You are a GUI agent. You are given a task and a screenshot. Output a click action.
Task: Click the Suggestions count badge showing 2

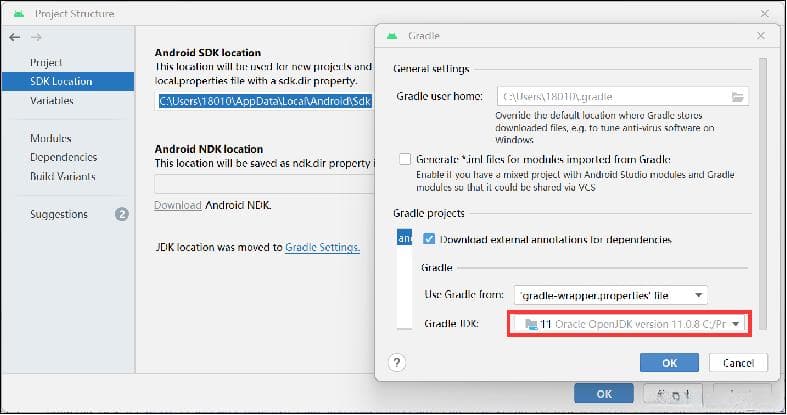coord(121,214)
